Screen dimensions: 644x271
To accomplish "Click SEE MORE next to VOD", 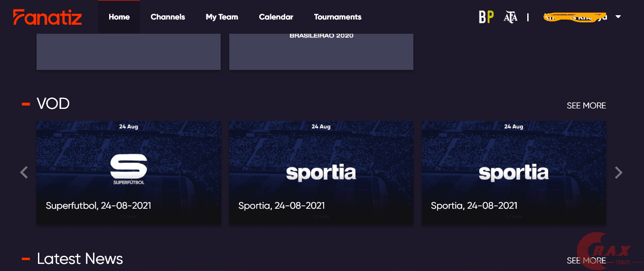I will click(586, 106).
